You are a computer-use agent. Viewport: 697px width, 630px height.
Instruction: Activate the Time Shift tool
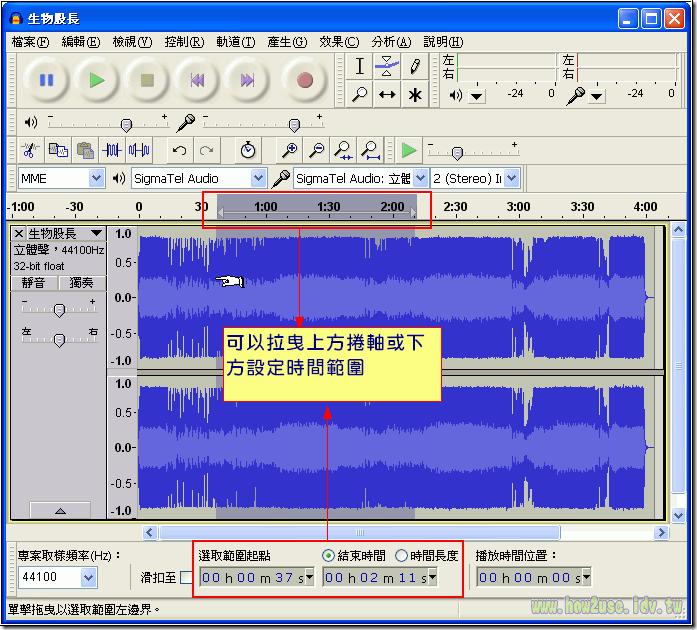(x=387, y=95)
